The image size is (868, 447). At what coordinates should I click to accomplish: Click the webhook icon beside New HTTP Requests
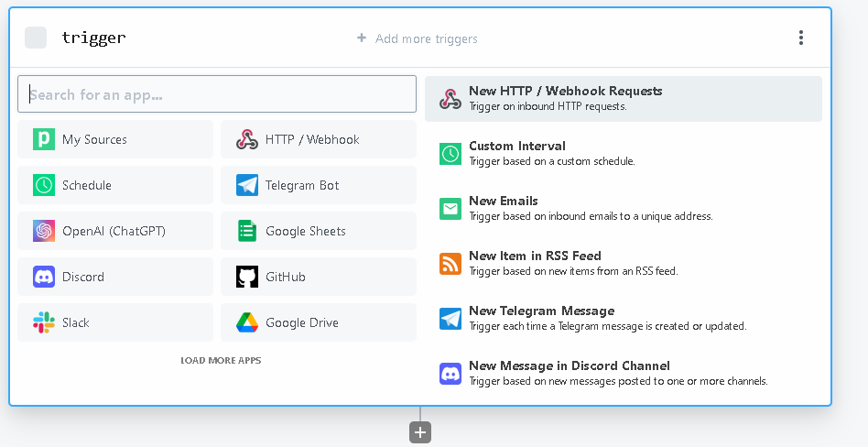click(450, 99)
